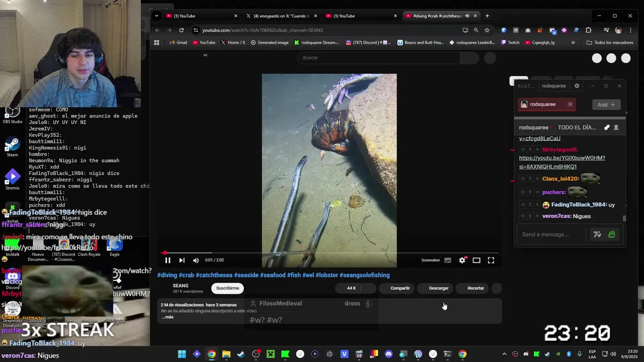Viewport: 644px width, 362px height.
Task: Open the apps grid icon on bookmarks bar
Action: tap(156, 43)
